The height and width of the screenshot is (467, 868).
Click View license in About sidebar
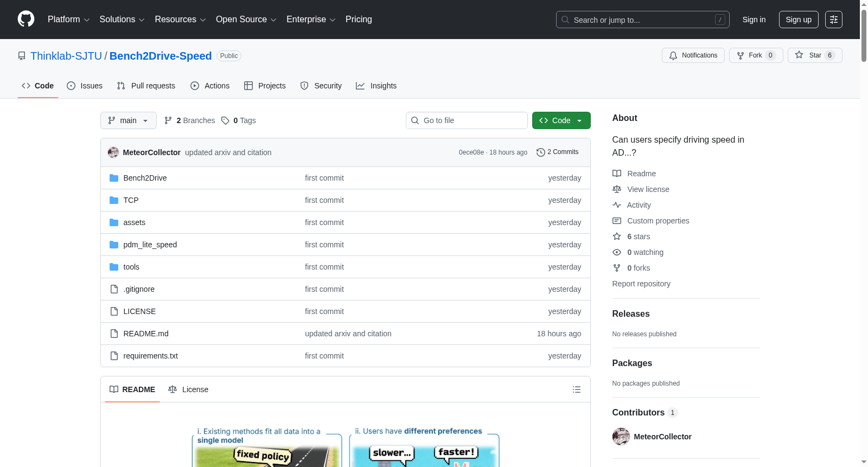[x=641, y=189]
